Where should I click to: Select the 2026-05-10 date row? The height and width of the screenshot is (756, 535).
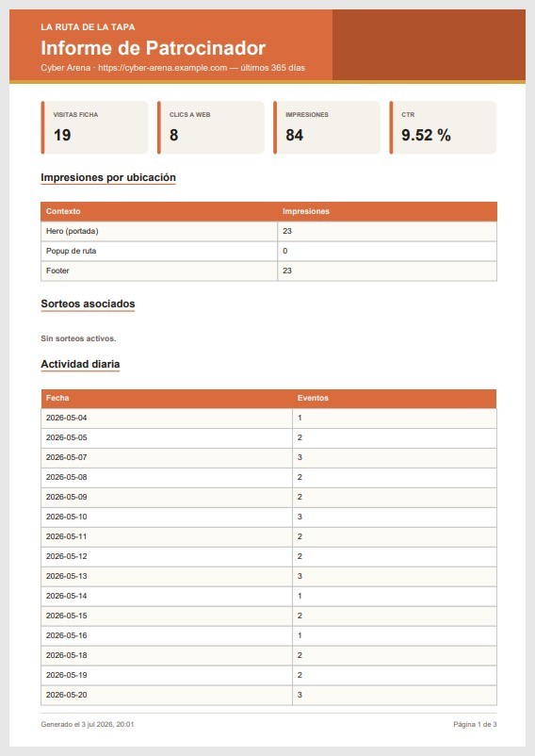[x=268, y=517]
